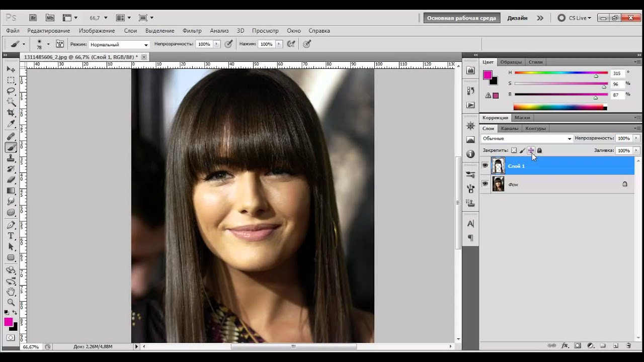Toggle lock transparent pixels checkerboard icon
This screenshot has width=644, height=362.
pyautogui.click(x=514, y=150)
